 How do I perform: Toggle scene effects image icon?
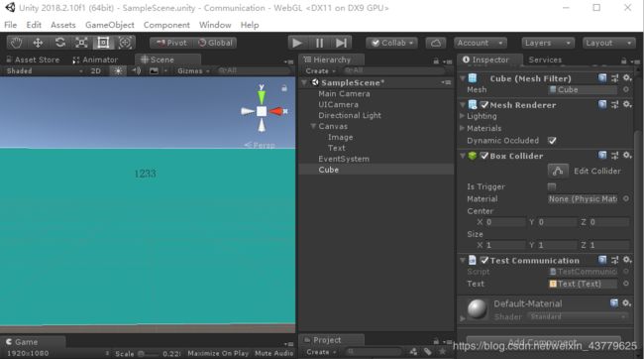[154, 70]
